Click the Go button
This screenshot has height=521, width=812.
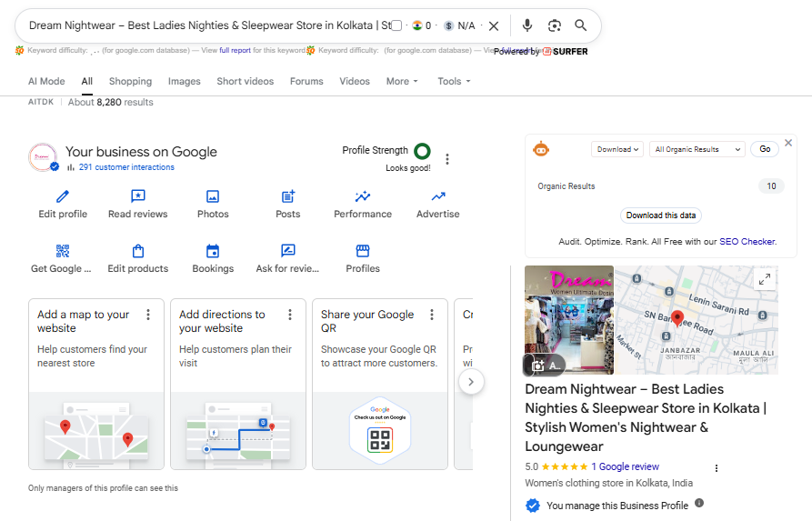coord(765,149)
